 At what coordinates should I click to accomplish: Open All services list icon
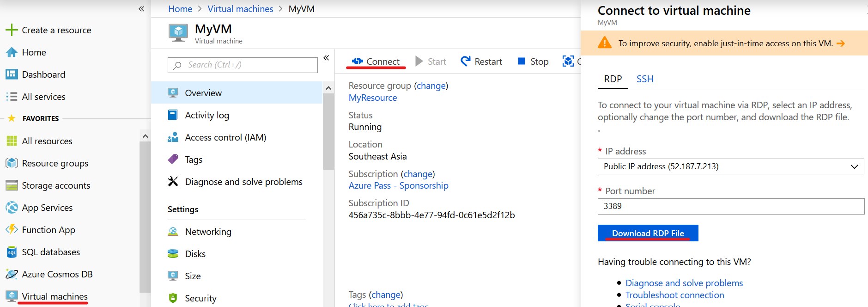coord(12,97)
